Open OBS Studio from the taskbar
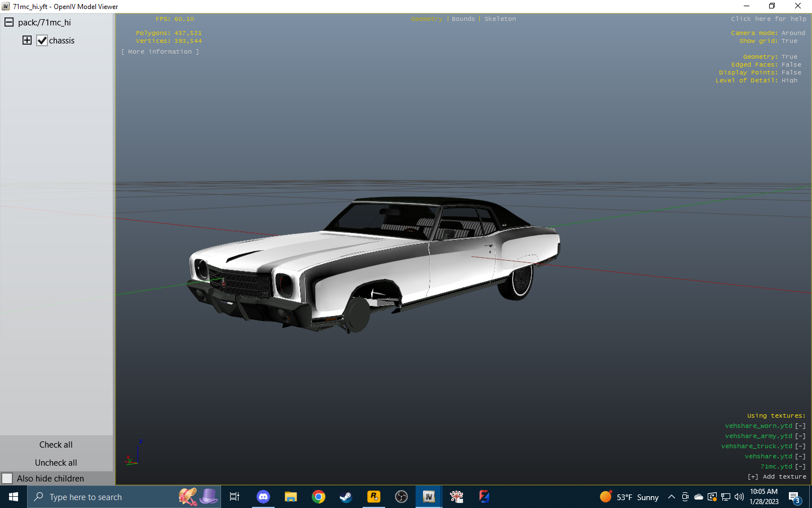This screenshot has height=508, width=812. tap(401, 497)
